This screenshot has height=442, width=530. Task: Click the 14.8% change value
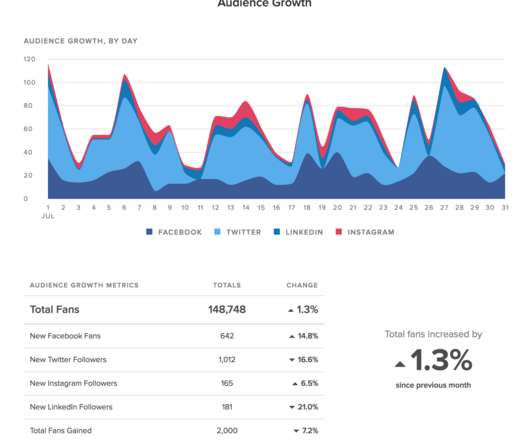point(308,336)
